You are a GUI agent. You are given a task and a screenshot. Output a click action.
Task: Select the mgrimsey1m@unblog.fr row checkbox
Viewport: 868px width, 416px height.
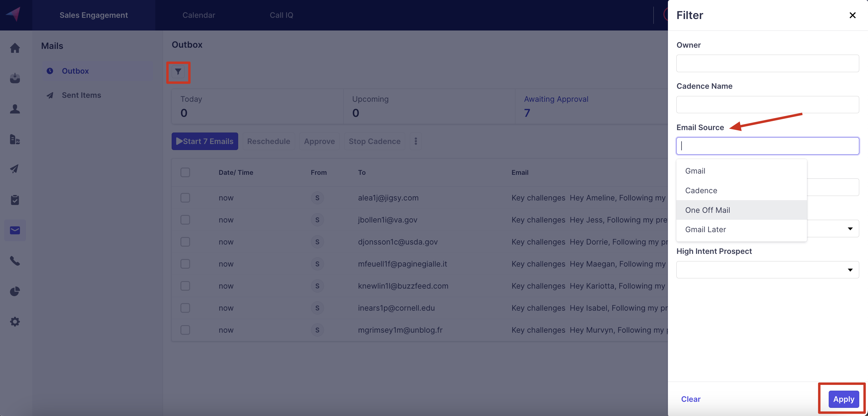(185, 330)
